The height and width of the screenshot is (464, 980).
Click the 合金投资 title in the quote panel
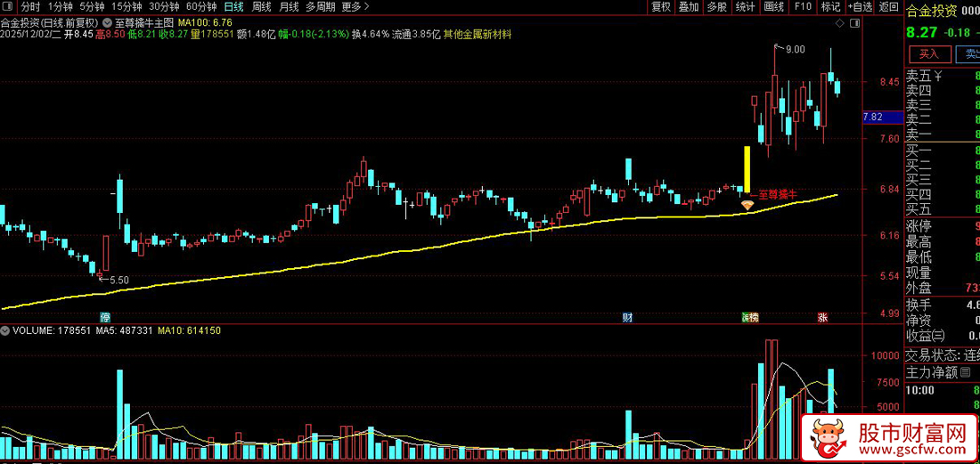[x=932, y=11]
